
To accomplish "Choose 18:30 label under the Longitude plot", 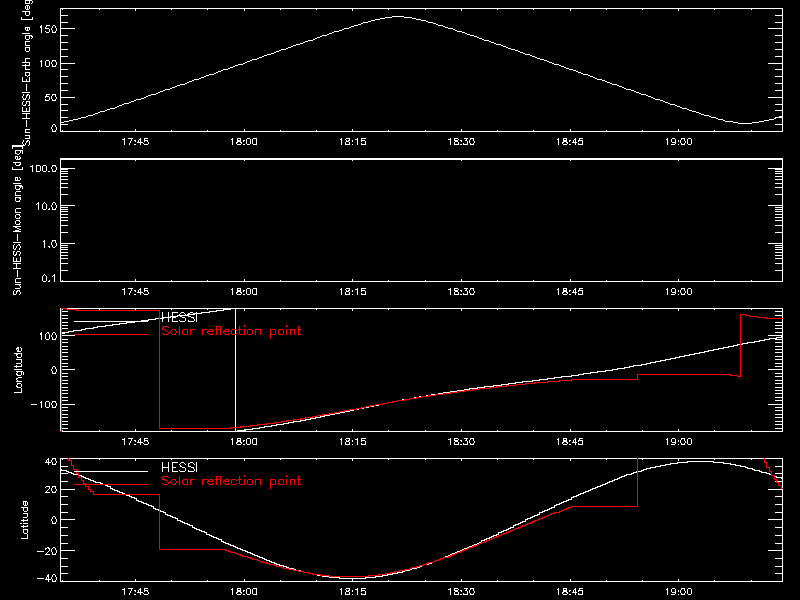I will pos(461,441).
